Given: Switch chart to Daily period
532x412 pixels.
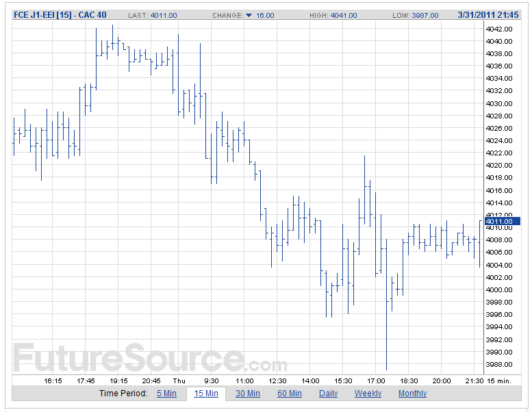Looking at the screenshot, I should (x=328, y=394).
